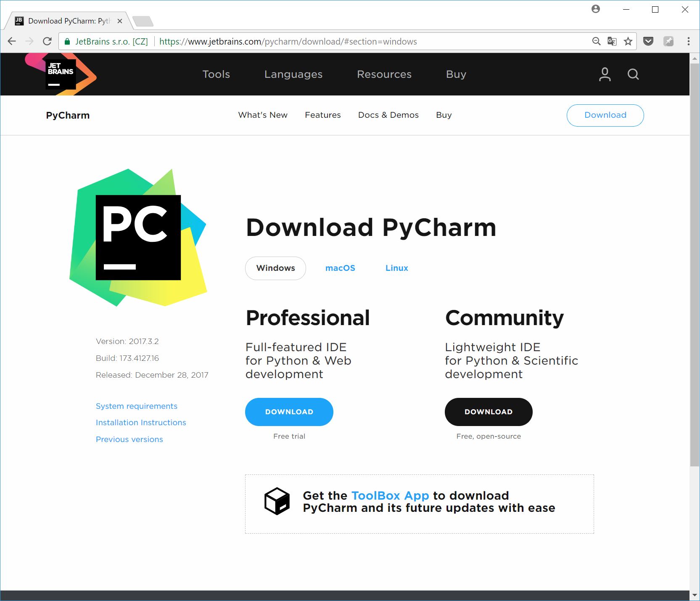The image size is (700, 601).
Task: Click the Free, open-source caption
Action: point(489,437)
